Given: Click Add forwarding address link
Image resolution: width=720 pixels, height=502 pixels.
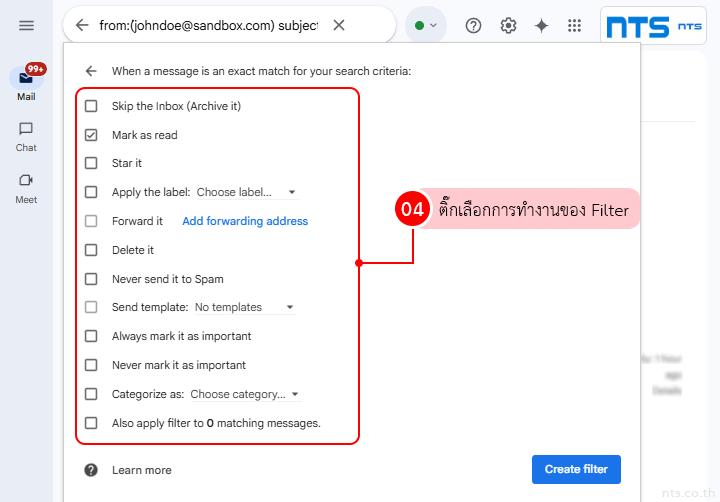Looking at the screenshot, I should (x=245, y=221).
